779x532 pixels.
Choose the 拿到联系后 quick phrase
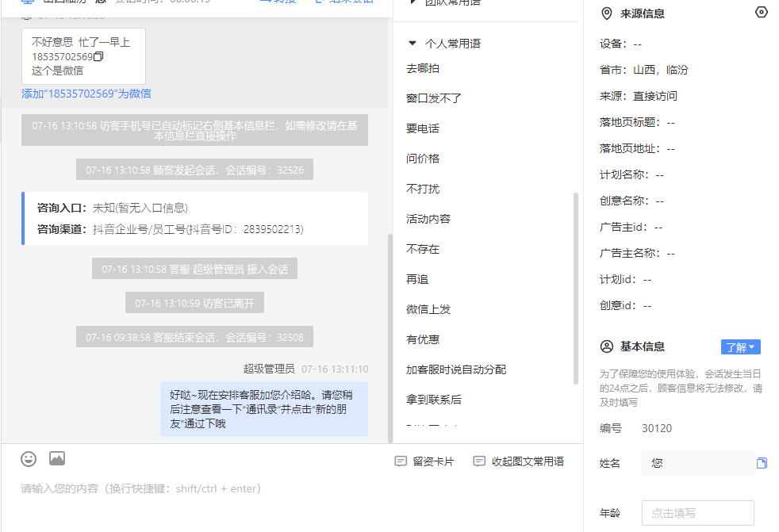pyautogui.click(x=434, y=400)
